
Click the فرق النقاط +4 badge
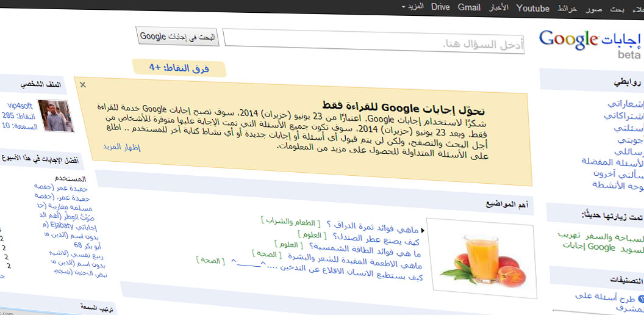(179, 68)
